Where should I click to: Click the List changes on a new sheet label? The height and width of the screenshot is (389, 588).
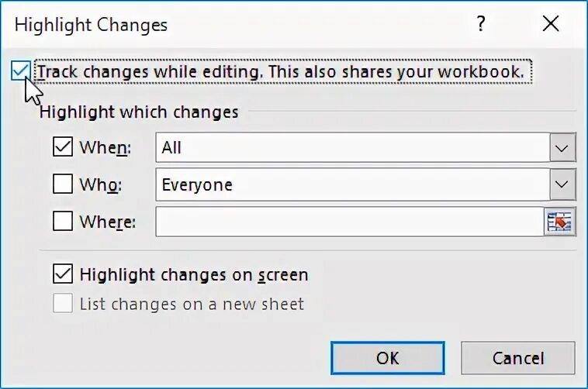click(192, 304)
